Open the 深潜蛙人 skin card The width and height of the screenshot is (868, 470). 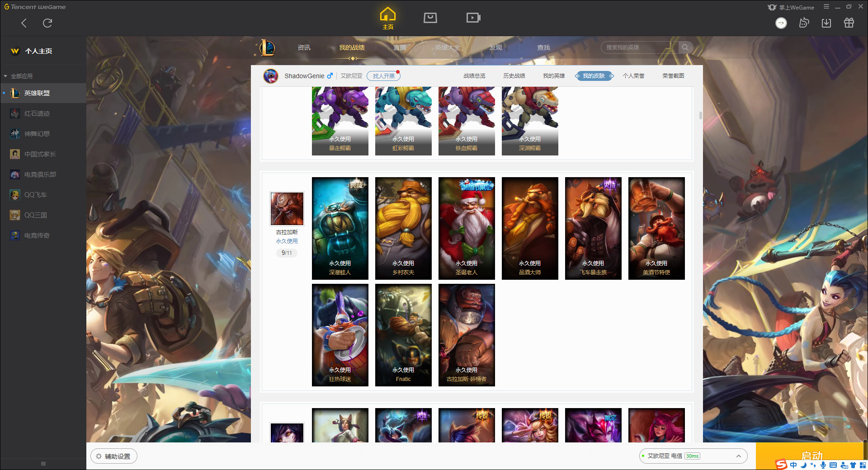tap(340, 228)
